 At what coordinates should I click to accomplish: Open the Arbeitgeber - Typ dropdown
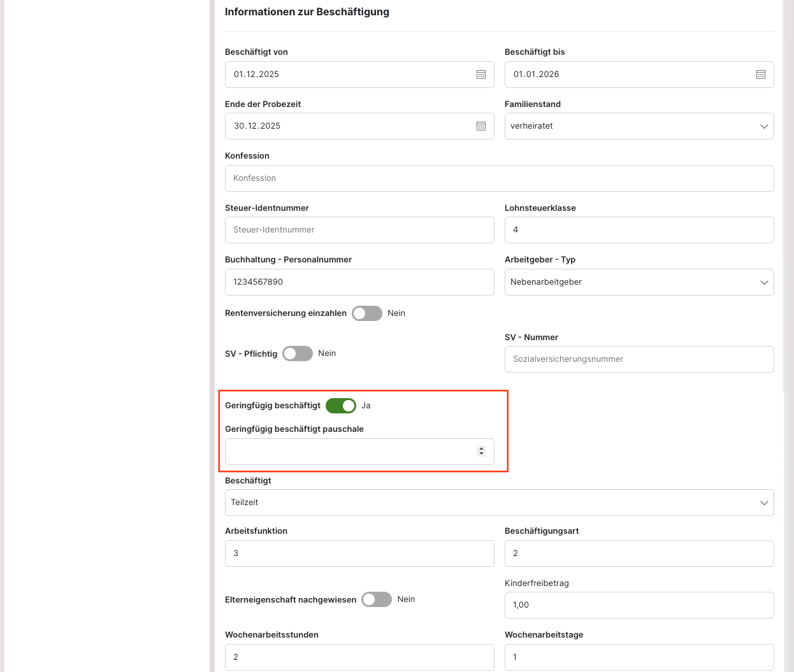639,282
